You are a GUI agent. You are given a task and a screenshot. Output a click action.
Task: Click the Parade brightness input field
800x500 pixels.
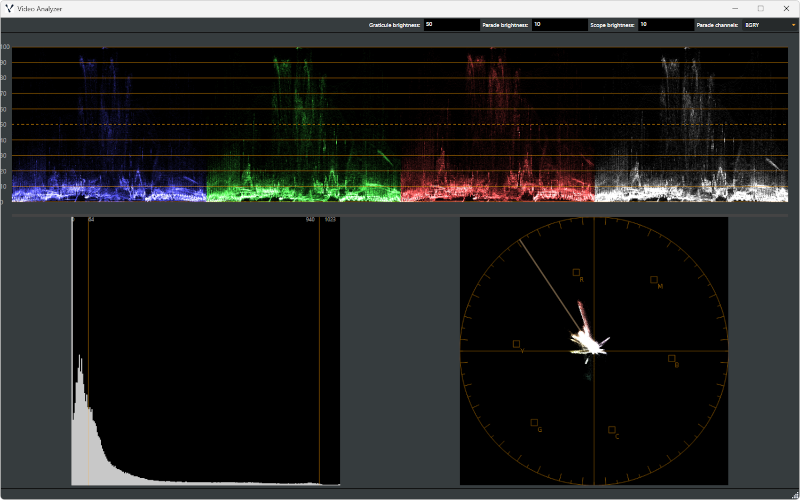(560, 24)
